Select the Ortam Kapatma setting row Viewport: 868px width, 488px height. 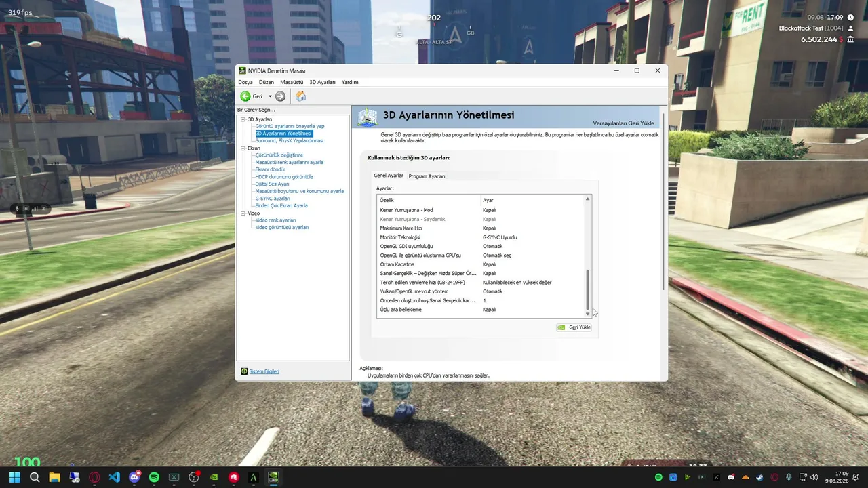[x=480, y=264]
